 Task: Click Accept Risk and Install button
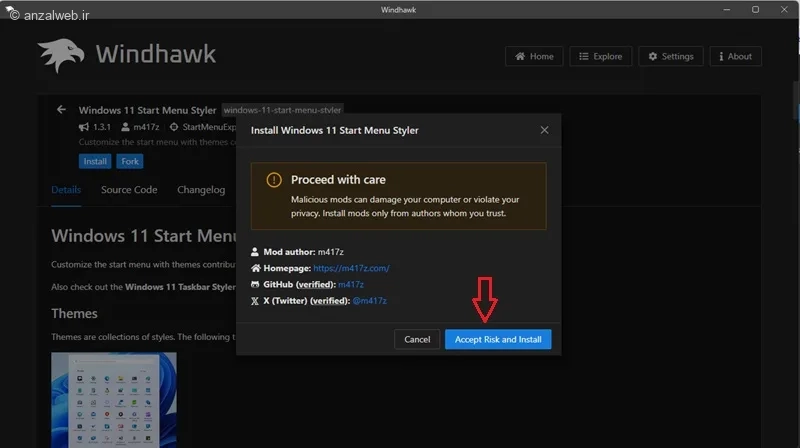(x=498, y=339)
